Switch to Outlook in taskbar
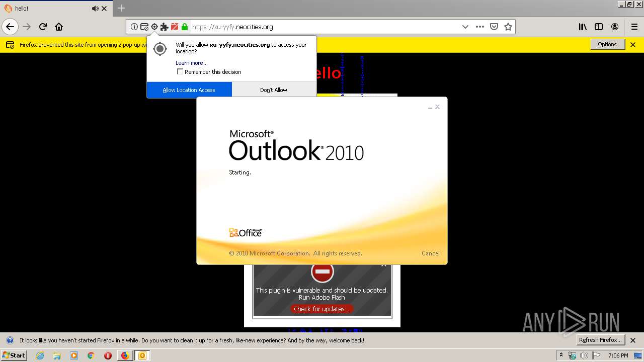The width and height of the screenshot is (644, 362). pyautogui.click(x=142, y=355)
